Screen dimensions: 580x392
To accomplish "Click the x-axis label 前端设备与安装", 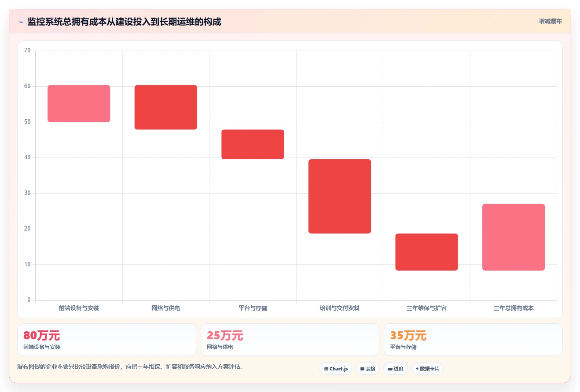I will (x=79, y=308).
